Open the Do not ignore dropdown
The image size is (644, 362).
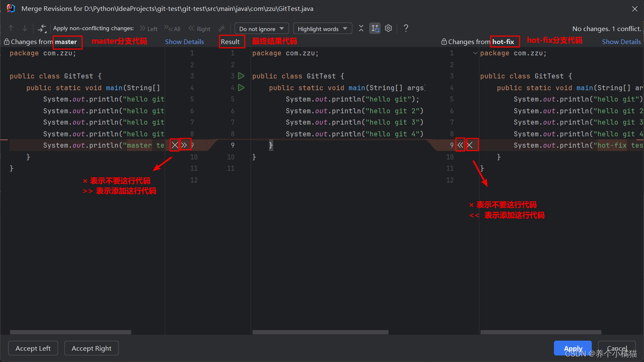[261, 29]
